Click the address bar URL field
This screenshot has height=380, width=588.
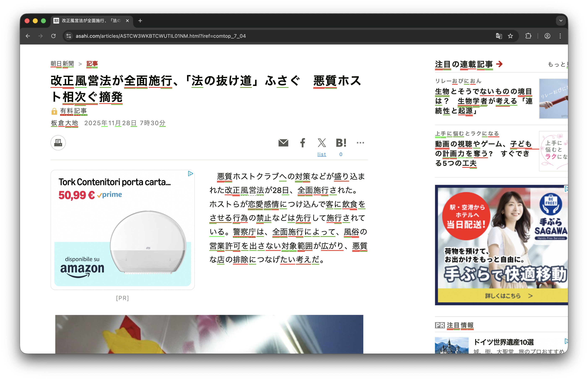point(271,36)
